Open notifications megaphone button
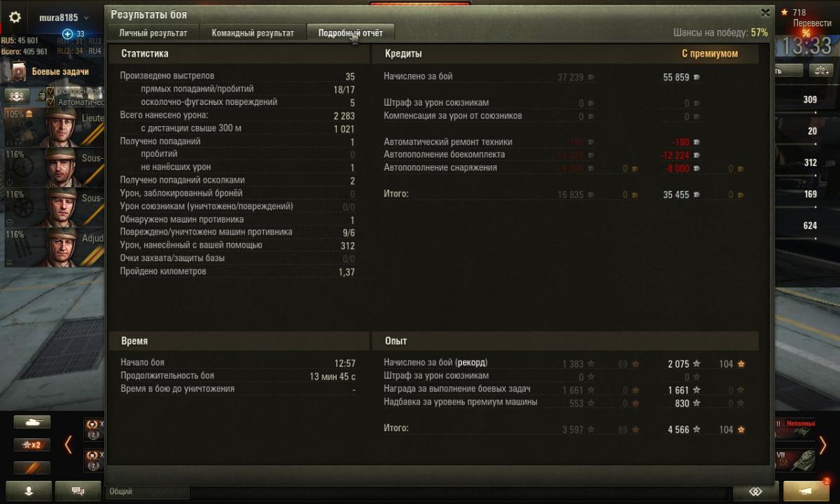This screenshot has height=504, width=840. click(x=806, y=491)
